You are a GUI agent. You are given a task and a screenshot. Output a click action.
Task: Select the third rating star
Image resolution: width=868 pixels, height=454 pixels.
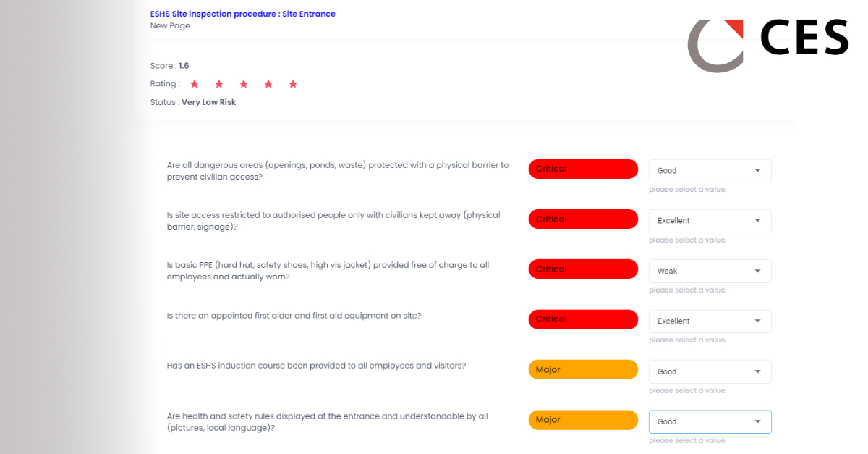244,84
